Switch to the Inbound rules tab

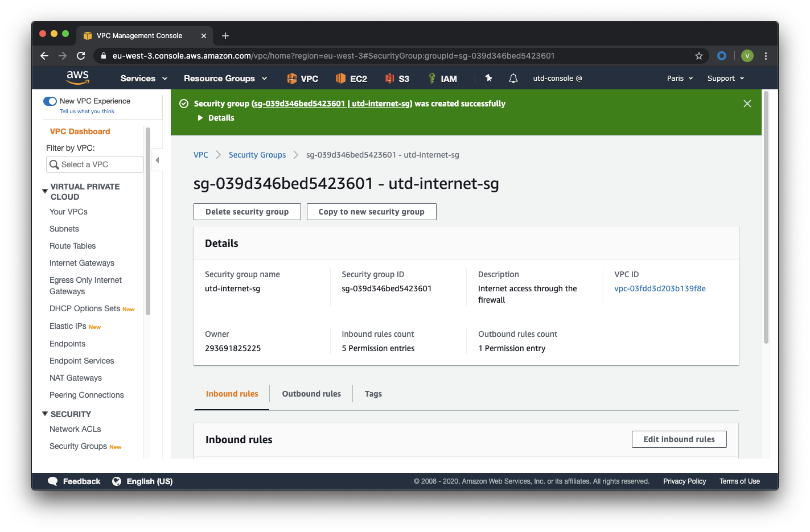pyautogui.click(x=232, y=394)
